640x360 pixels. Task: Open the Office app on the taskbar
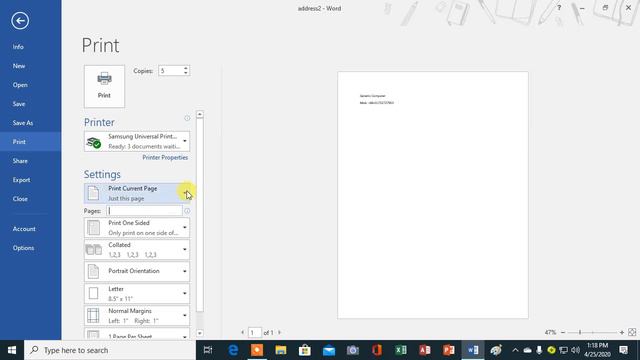(x=377, y=350)
